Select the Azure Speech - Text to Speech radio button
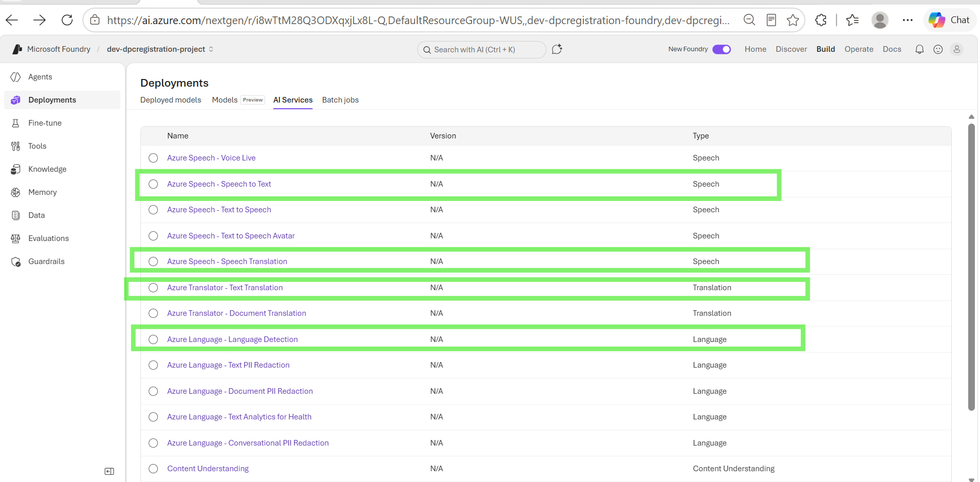The width and height of the screenshot is (980, 482). pos(153,210)
